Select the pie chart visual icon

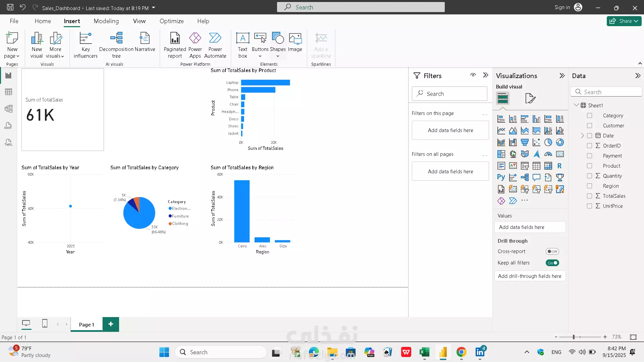pyautogui.click(x=548, y=142)
